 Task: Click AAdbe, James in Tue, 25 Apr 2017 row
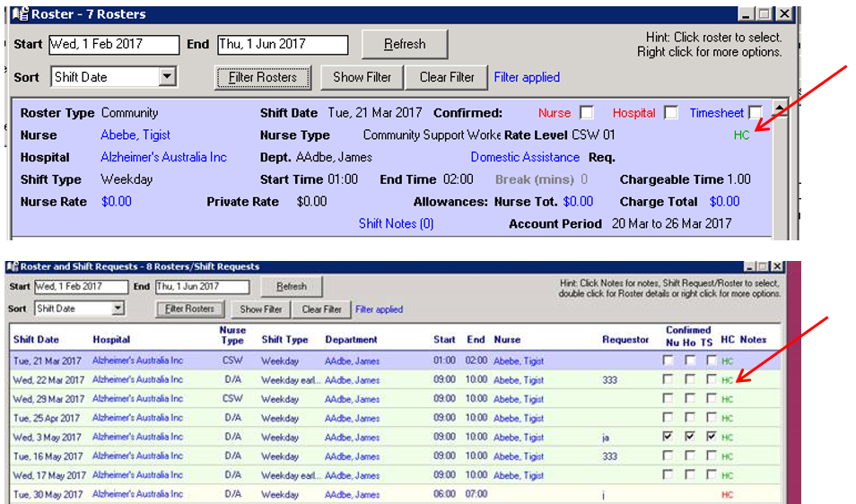(x=352, y=418)
